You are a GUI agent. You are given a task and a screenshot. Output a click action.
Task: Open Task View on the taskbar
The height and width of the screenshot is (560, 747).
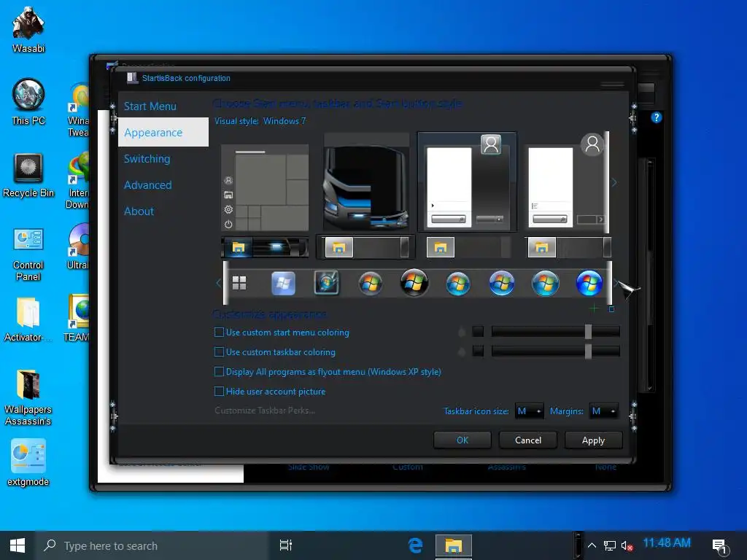pos(286,545)
